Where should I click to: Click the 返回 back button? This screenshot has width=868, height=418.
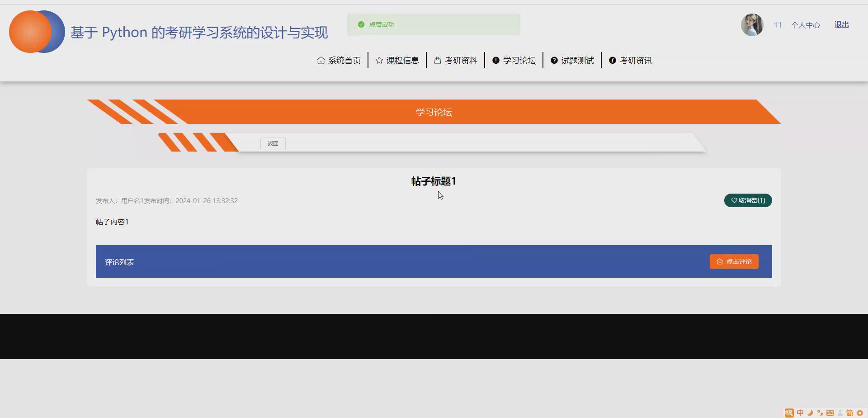click(273, 143)
